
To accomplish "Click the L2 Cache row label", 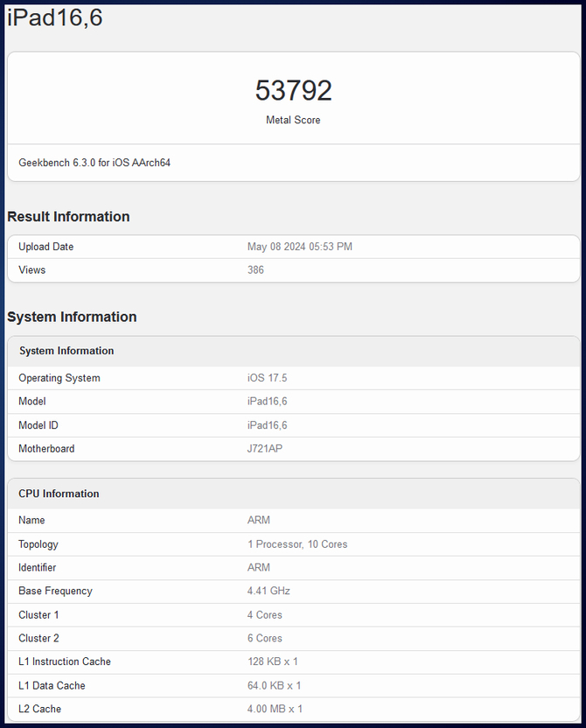I will (x=40, y=709).
